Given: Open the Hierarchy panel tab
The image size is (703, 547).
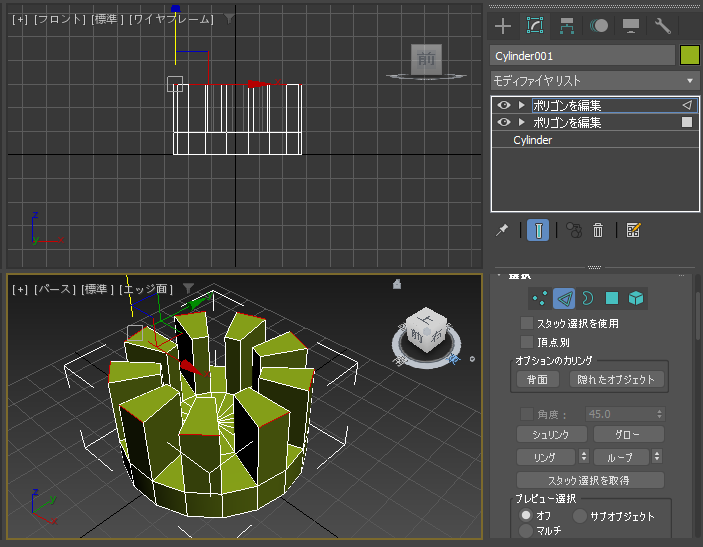Looking at the screenshot, I should coord(567,26).
